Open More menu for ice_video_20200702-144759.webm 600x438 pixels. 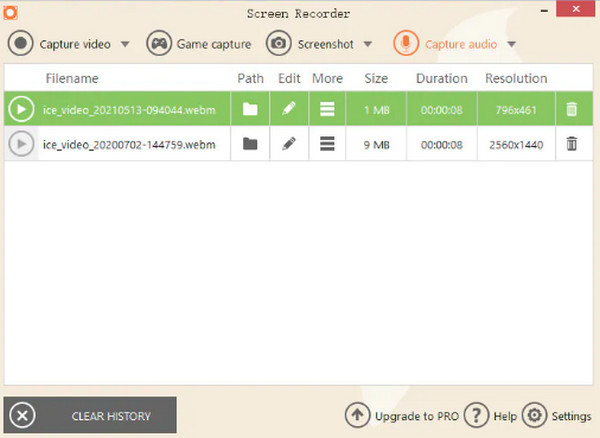coord(327,144)
